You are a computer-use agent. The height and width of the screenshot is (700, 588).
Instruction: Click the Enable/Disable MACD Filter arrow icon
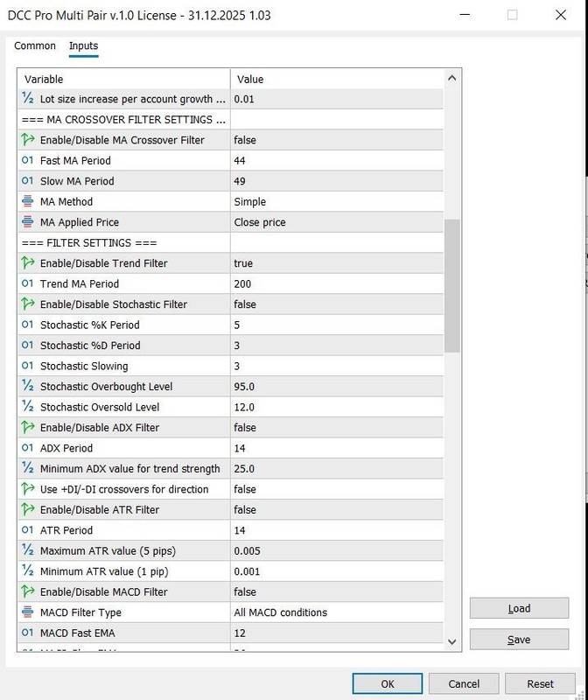(28, 591)
